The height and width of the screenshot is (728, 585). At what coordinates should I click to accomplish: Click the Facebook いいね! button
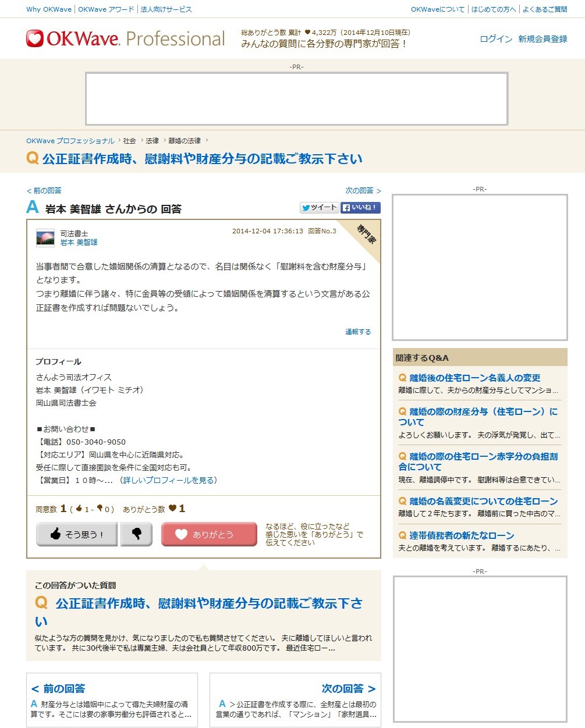(x=360, y=208)
